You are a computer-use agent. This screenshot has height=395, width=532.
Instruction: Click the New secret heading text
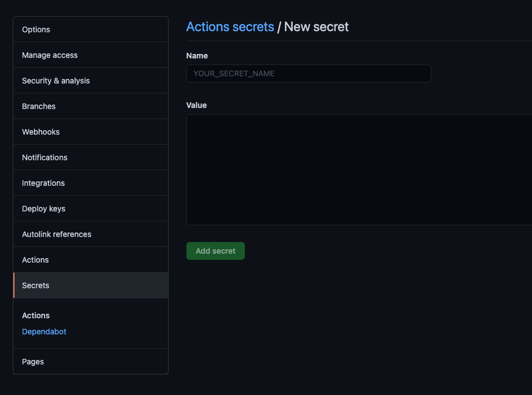[316, 27]
